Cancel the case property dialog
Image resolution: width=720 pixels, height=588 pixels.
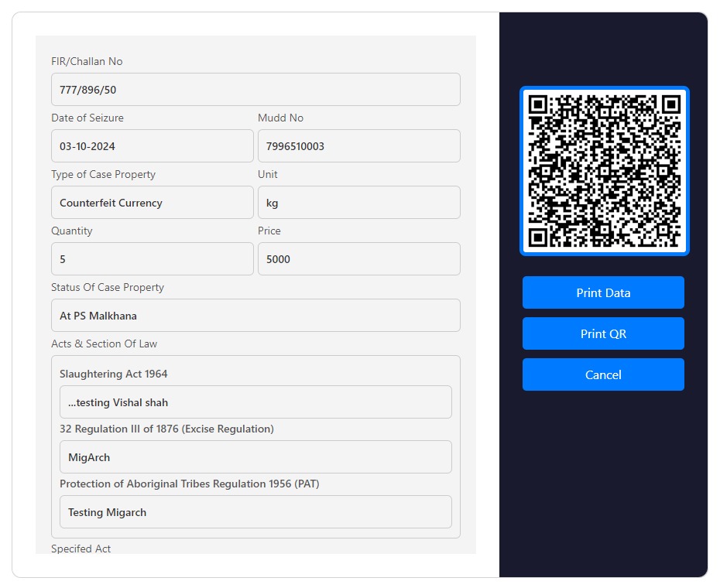click(x=603, y=374)
